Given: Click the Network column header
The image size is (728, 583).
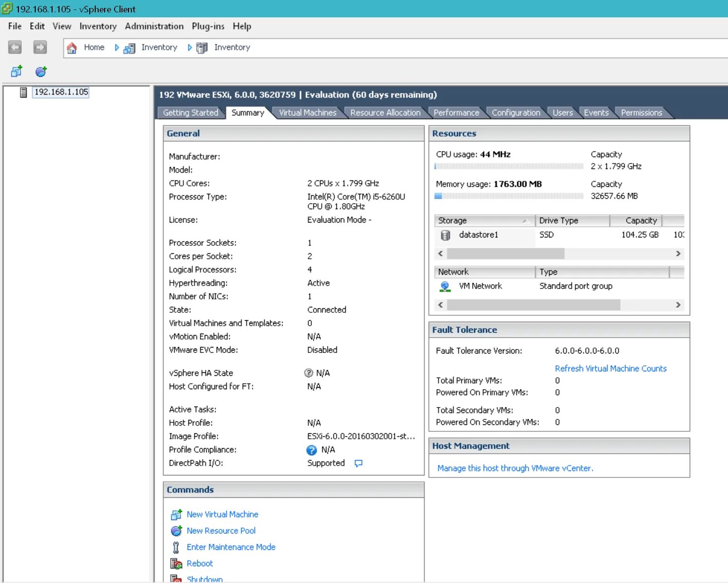Looking at the screenshot, I should coord(485,272).
